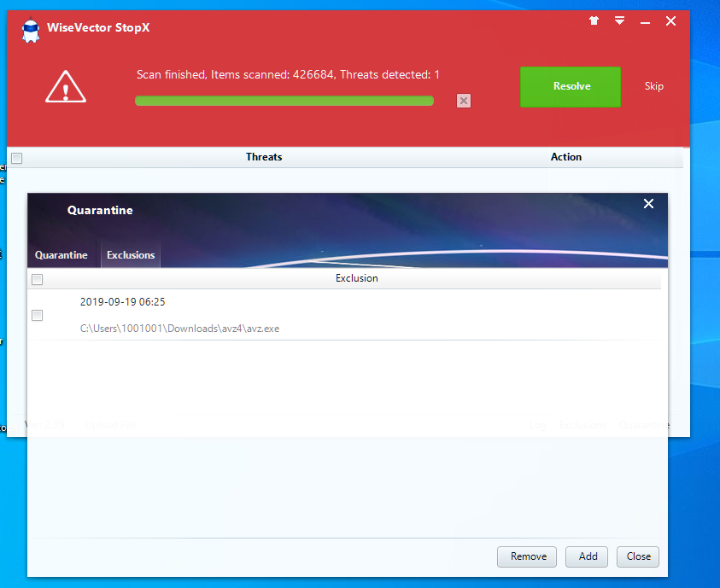Toggle the select-all Exclusion header checkbox
The height and width of the screenshot is (588, 720).
pyautogui.click(x=38, y=279)
